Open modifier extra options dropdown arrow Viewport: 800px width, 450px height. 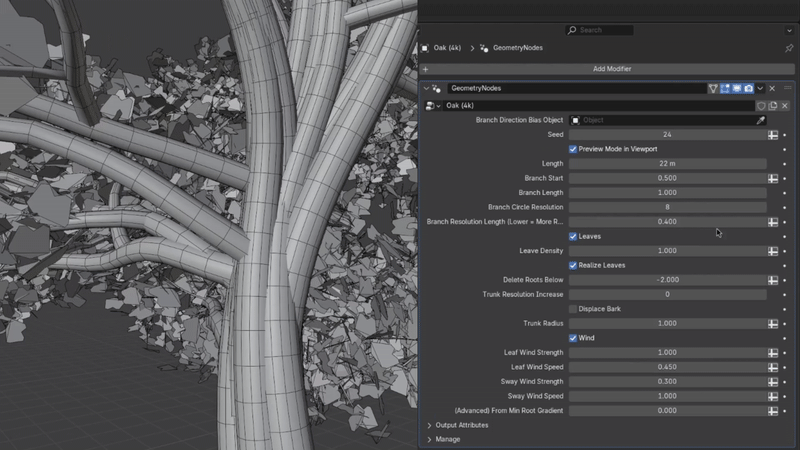(760, 88)
